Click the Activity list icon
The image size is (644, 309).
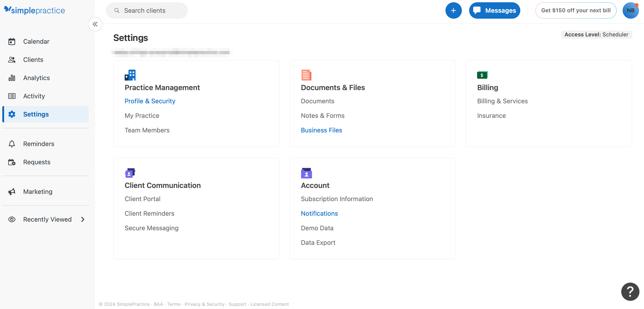(12, 96)
